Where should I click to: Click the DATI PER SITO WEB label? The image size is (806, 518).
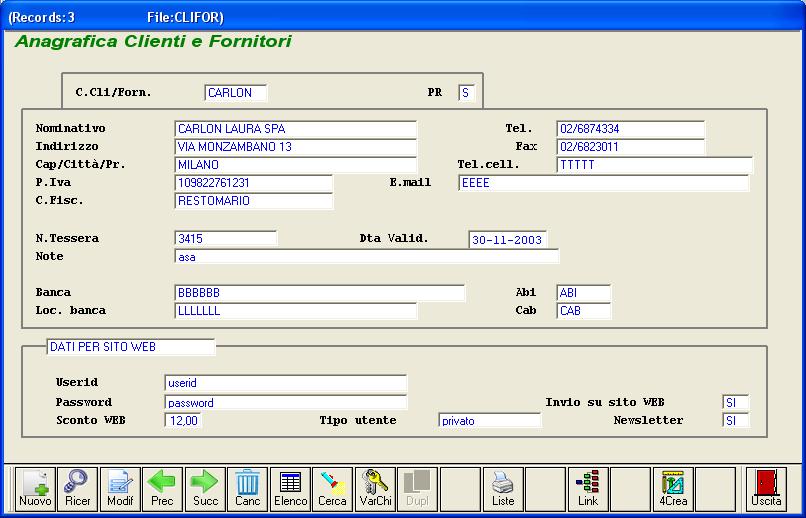[x=131, y=347]
